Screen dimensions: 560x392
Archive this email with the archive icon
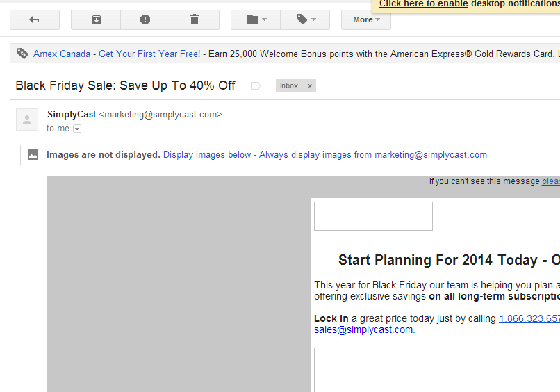[96, 19]
